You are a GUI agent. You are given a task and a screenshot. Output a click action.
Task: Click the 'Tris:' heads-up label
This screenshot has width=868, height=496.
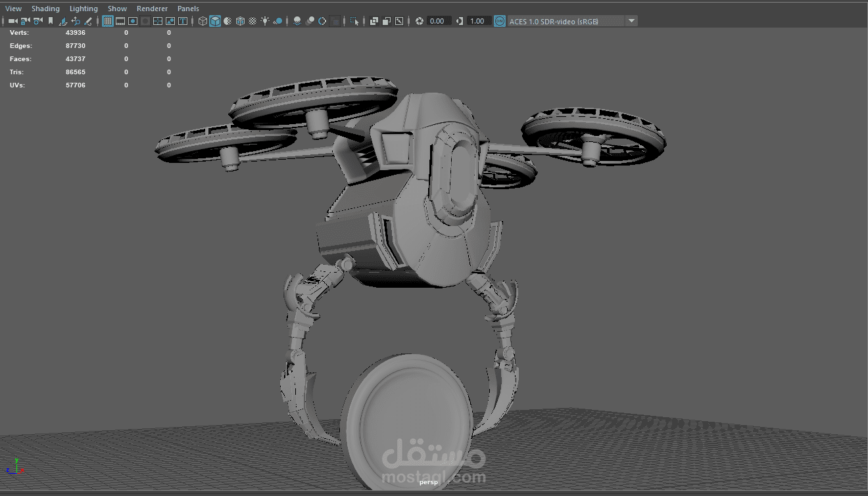pyautogui.click(x=17, y=72)
